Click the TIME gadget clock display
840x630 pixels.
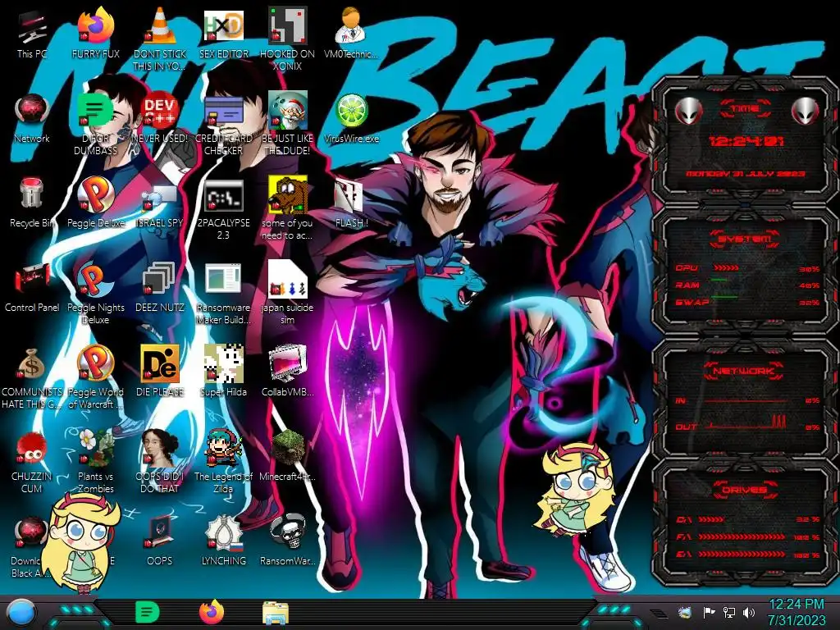pyautogui.click(x=746, y=141)
